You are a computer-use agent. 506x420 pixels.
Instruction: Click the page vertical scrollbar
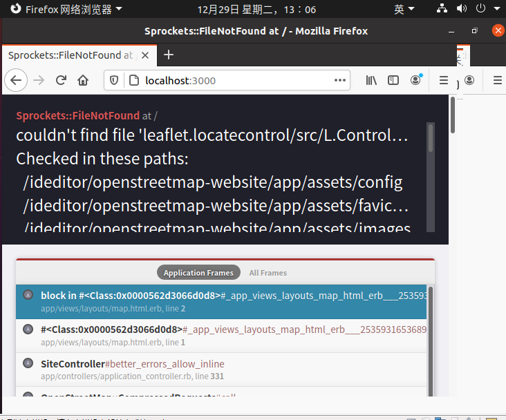tap(453, 115)
